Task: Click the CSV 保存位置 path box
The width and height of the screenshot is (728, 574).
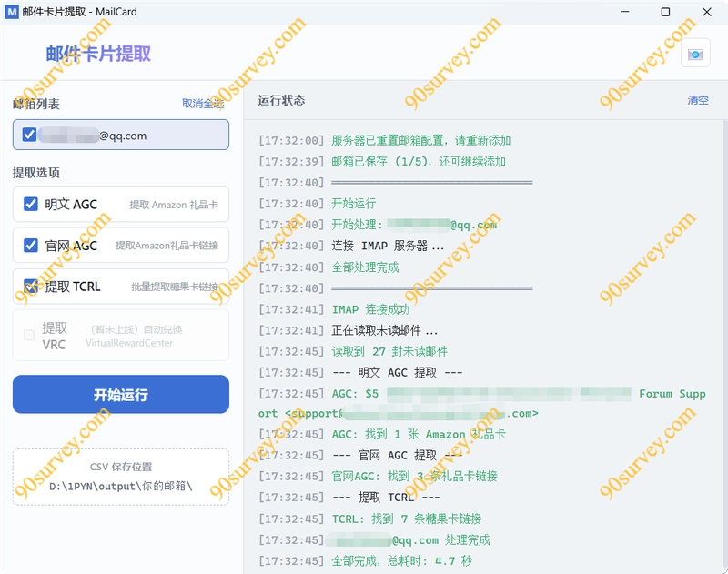Action: point(121,477)
